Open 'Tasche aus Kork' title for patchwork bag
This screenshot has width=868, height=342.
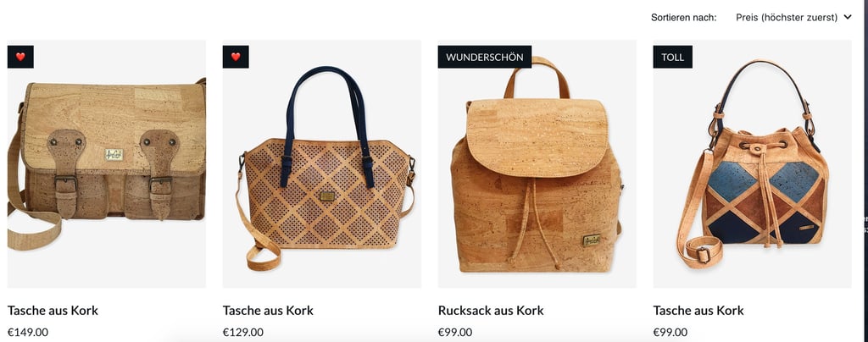[698, 311]
